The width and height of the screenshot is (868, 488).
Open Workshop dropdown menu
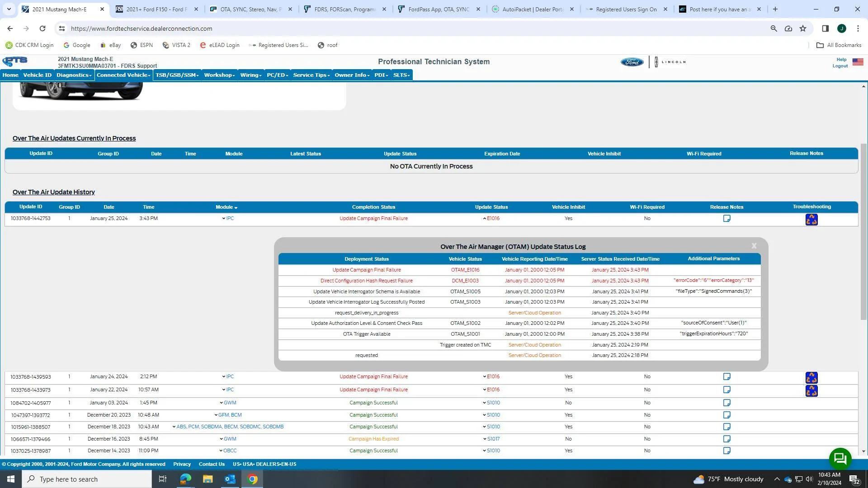tap(219, 75)
